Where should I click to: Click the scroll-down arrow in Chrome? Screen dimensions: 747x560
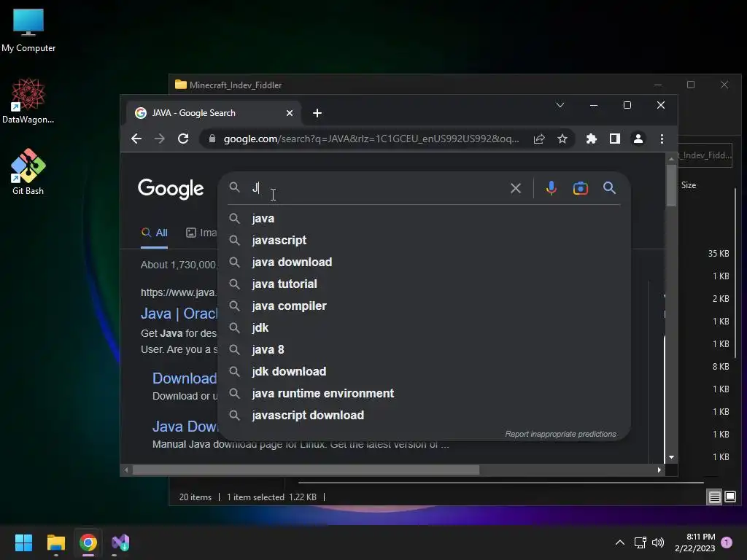tap(671, 457)
